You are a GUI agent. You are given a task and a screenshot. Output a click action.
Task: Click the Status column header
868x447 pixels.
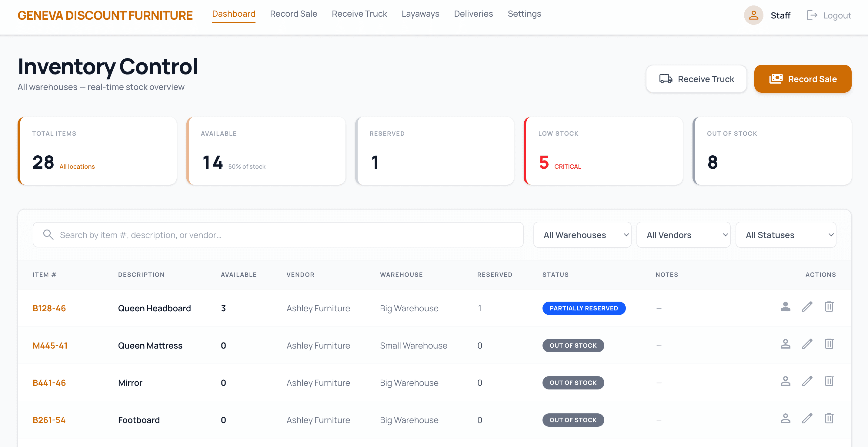555,275
